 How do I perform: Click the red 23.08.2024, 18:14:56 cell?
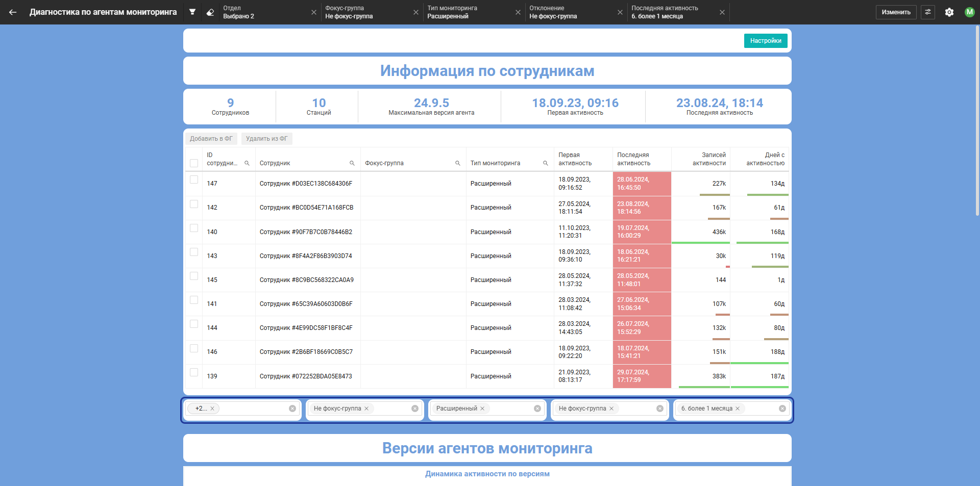tap(642, 208)
